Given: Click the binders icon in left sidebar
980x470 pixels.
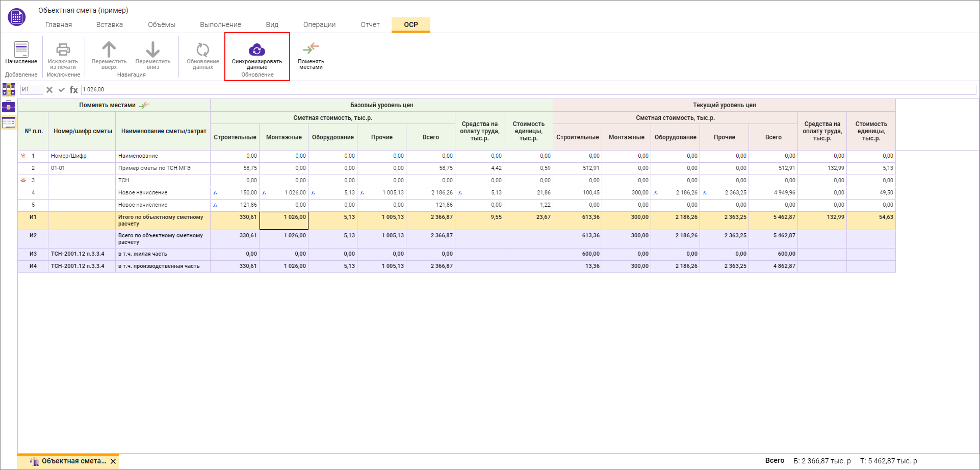Looking at the screenshot, I should click(9, 89).
